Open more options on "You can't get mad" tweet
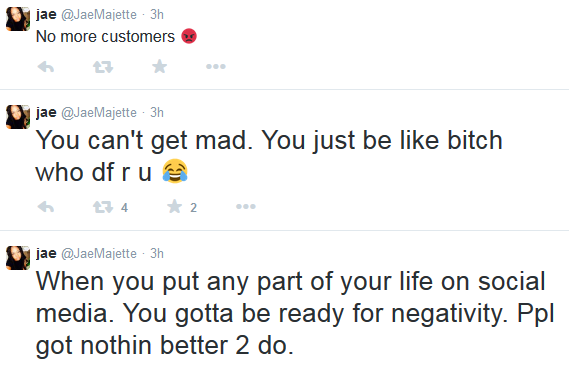Screen dimensions: 569x369 (x=246, y=206)
